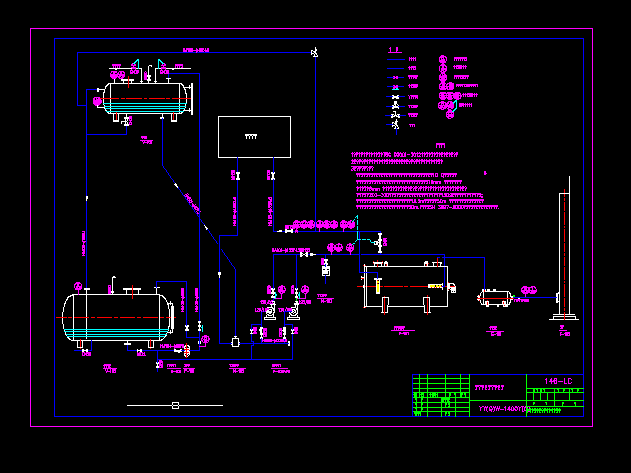This screenshot has width=631, height=473.
Task: Select the magenta gauge beside the small right vessel
Action: [x=530, y=291]
